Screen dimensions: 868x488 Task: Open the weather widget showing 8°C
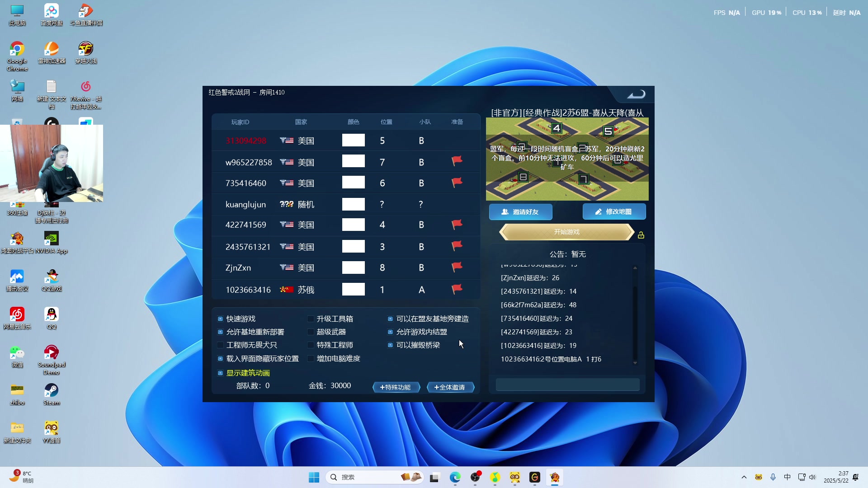coord(22,477)
